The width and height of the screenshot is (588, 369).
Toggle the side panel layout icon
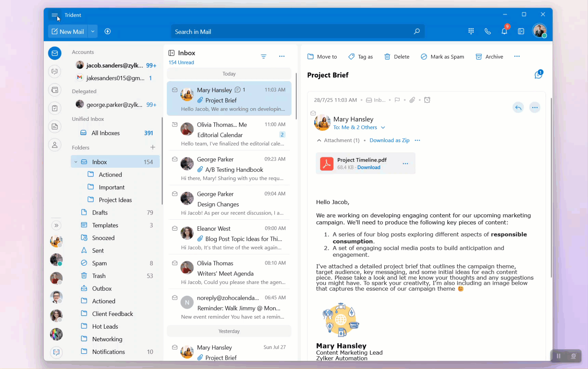pyautogui.click(x=521, y=31)
